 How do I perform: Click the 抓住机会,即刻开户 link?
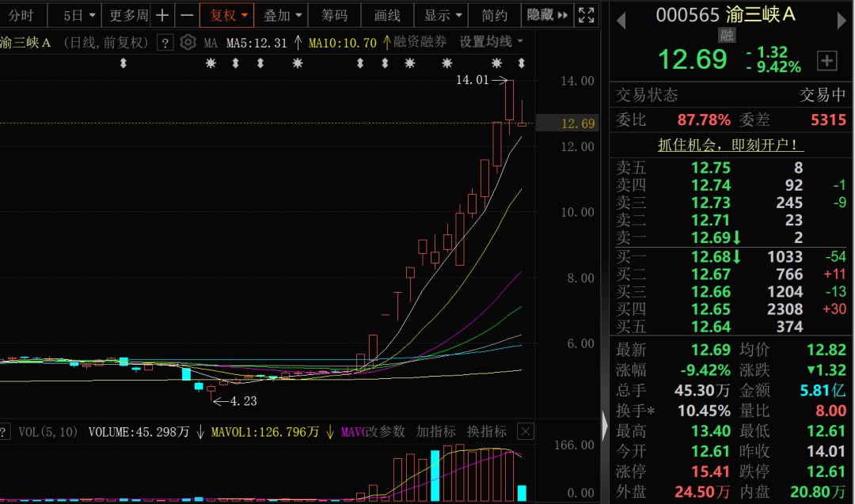tap(731, 145)
